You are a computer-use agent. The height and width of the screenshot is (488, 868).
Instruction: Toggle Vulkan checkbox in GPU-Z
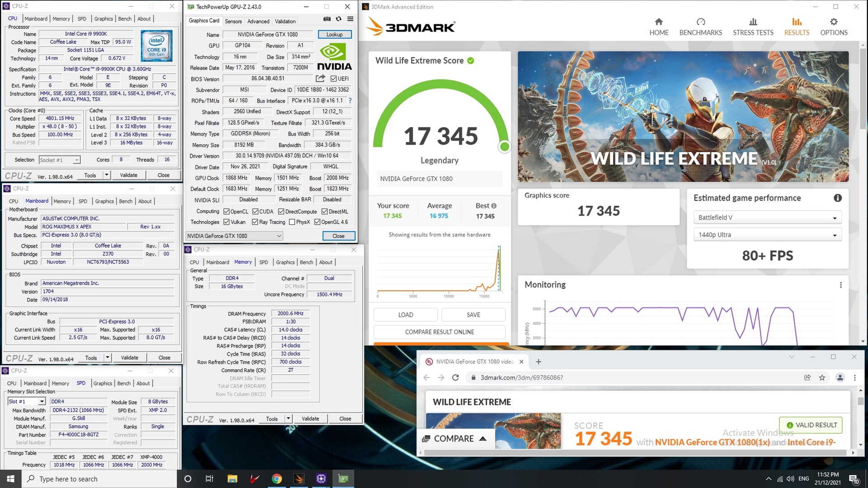(x=226, y=222)
